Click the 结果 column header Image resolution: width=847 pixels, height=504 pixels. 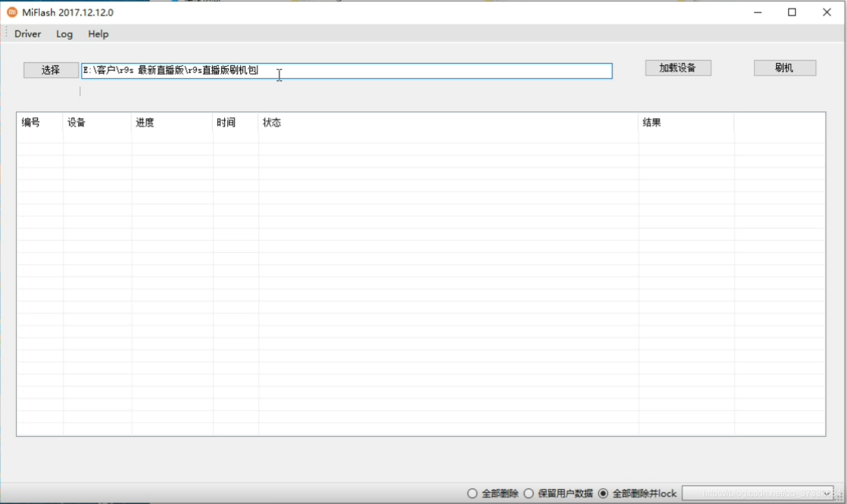coord(686,123)
